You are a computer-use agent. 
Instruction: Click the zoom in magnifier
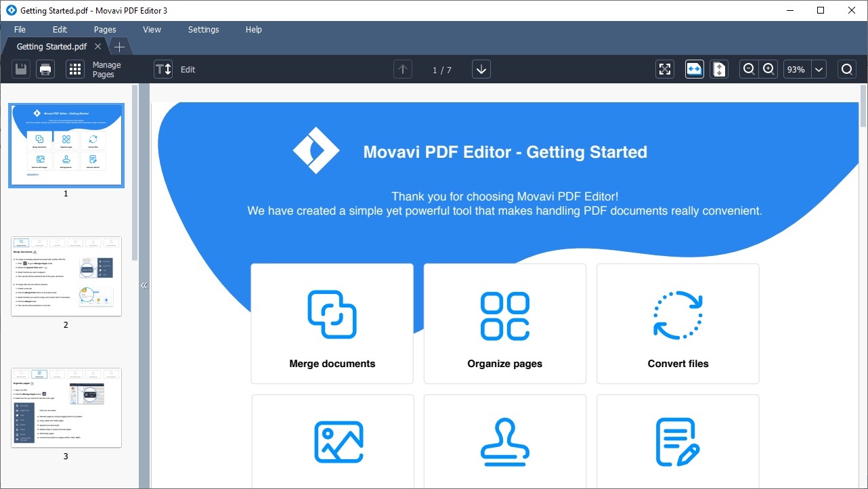pyautogui.click(x=768, y=69)
